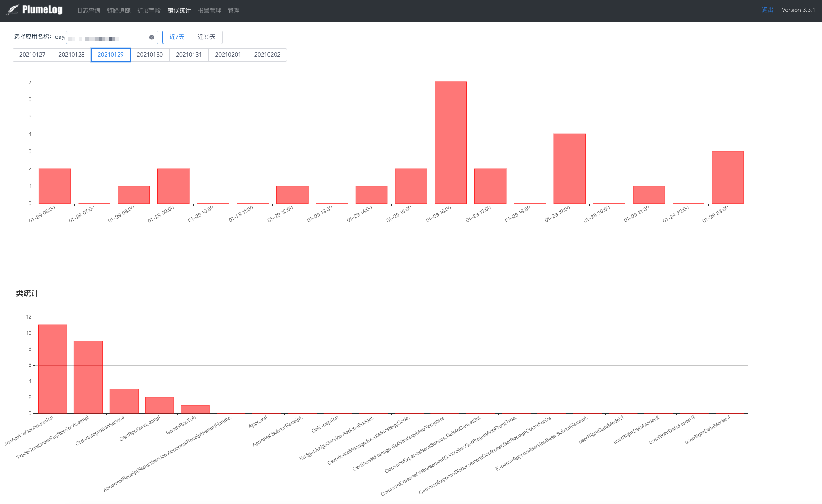Select the 错误统计 menu item
822x504 pixels.
pyautogui.click(x=179, y=10)
